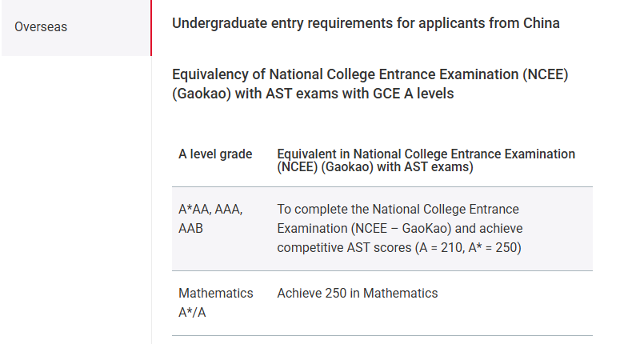Screen dimensions: 644x344
Task: Click '(NCEE) (Gaokao) with AST exams)' header line
Action: 375,167
